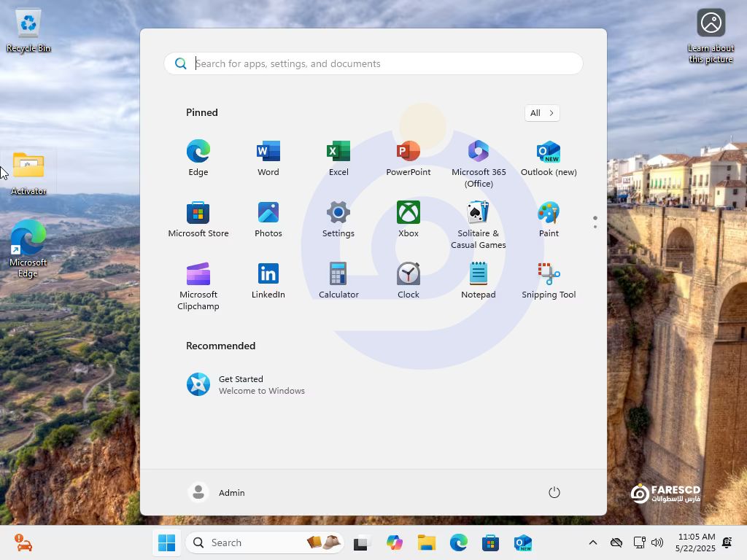The height and width of the screenshot is (560, 747).
Task: Open File Explorer from the taskbar
Action: coord(426,542)
